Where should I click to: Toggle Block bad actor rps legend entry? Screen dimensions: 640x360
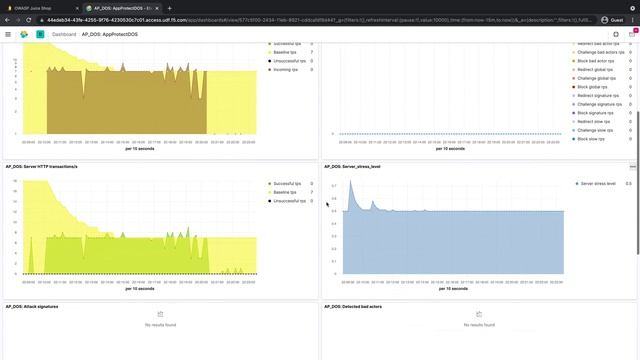[596, 61]
